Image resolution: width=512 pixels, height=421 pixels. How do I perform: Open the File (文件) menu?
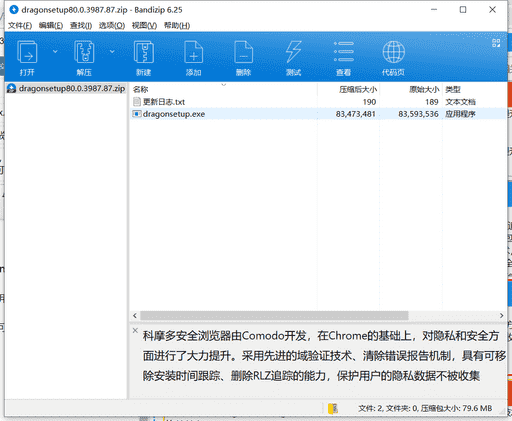(x=20, y=26)
